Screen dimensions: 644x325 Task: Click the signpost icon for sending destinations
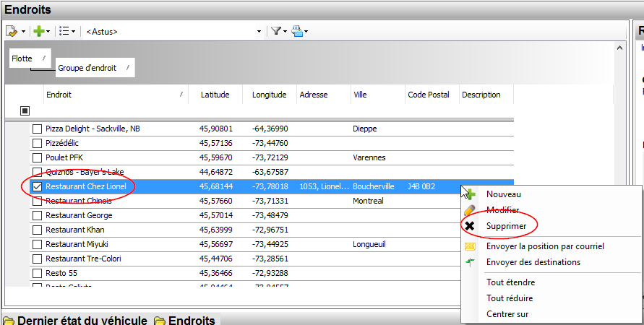point(470,262)
